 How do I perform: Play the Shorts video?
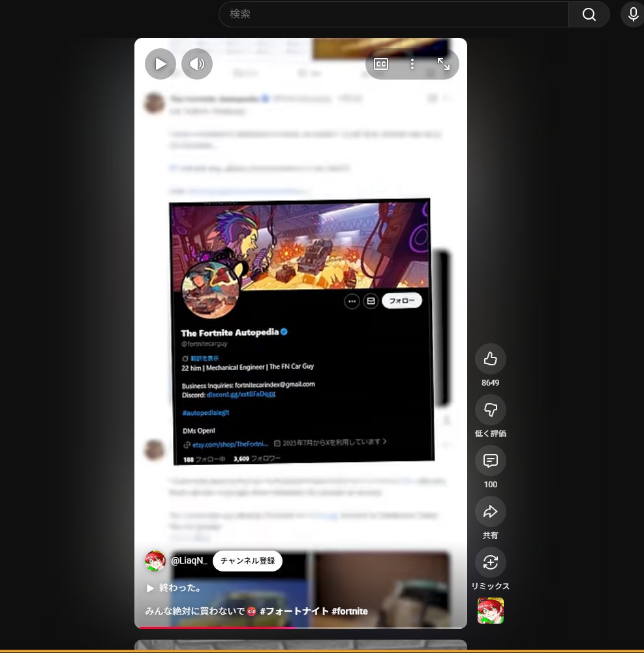click(x=161, y=64)
